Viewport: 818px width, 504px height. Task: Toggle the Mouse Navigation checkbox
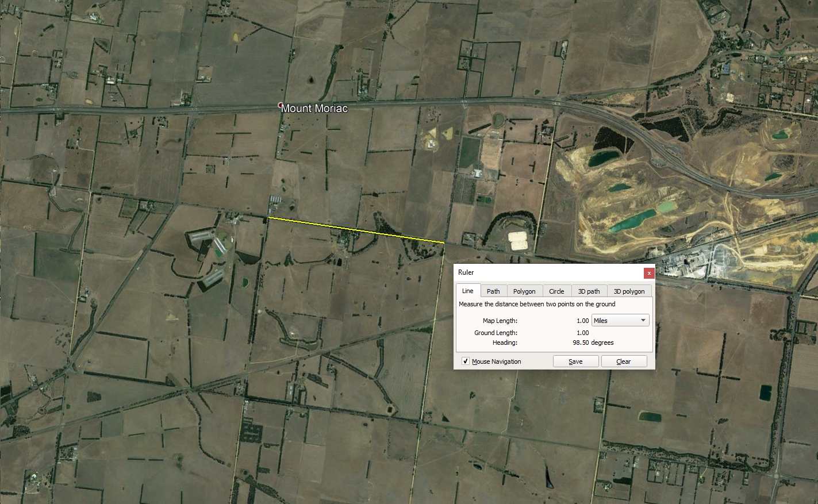466,361
